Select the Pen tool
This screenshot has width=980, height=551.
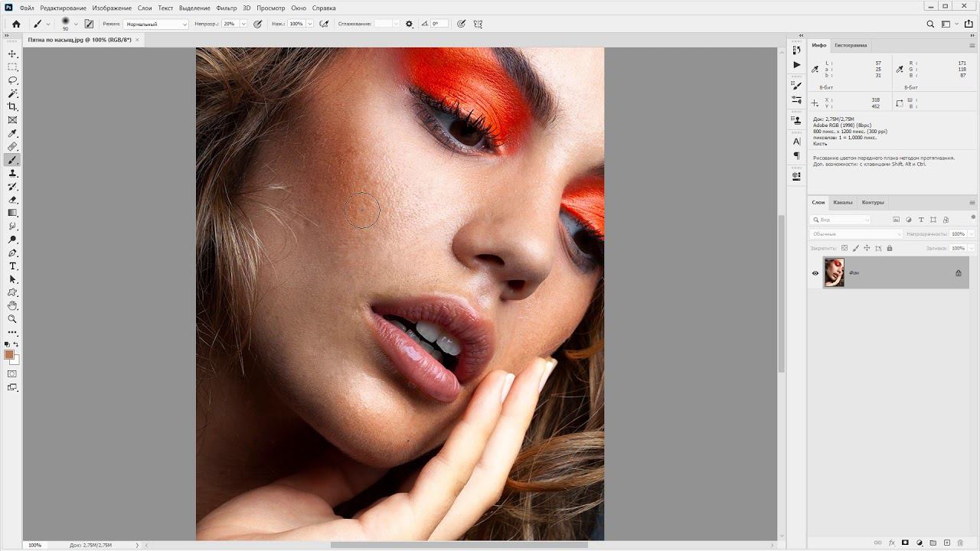tap(12, 253)
